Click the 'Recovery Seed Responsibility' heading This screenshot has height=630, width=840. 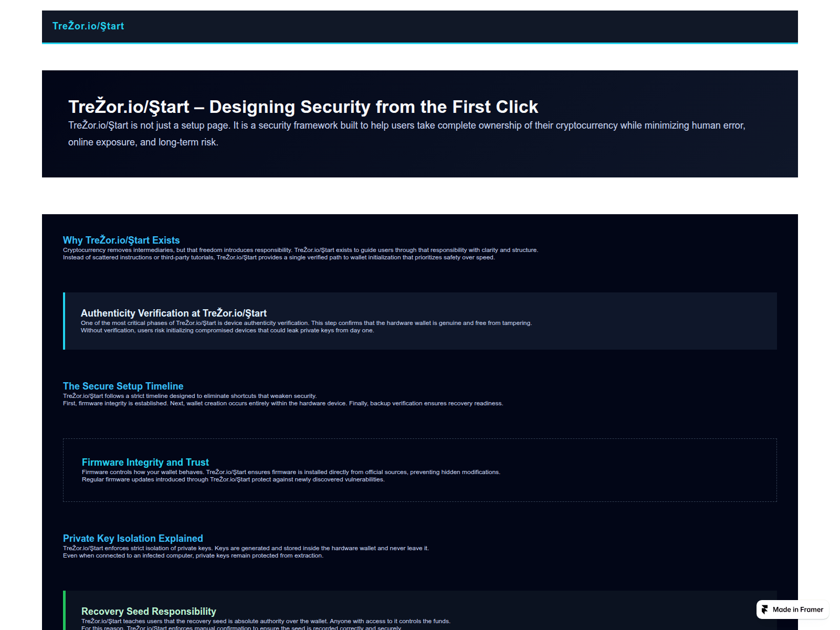(149, 611)
